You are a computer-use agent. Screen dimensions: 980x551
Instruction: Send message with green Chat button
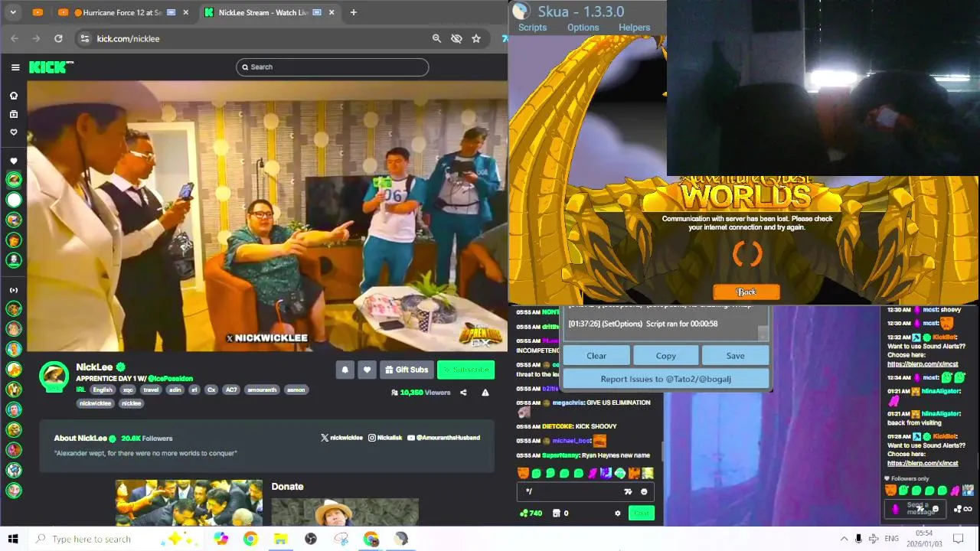point(642,514)
